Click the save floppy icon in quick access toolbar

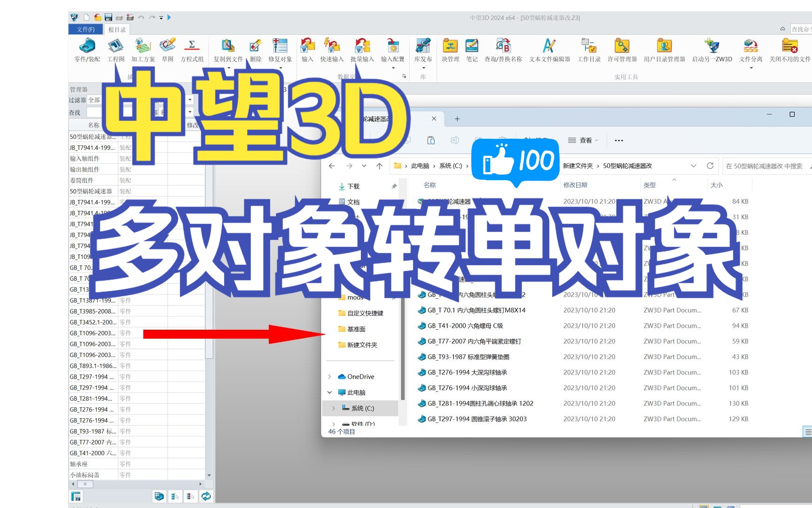point(108,17)
